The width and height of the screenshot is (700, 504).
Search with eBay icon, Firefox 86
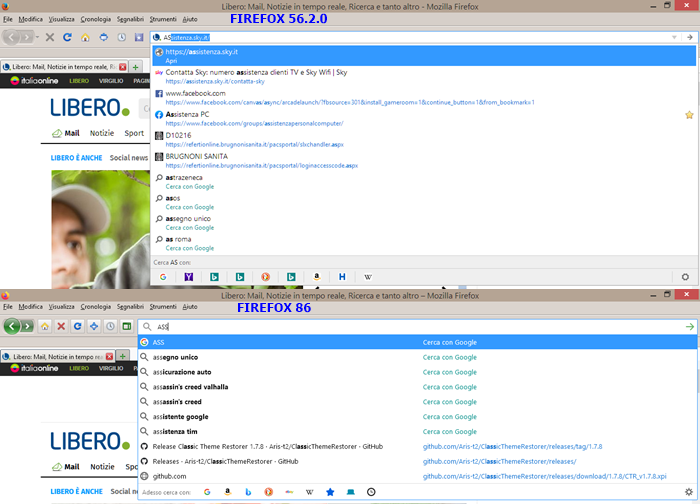coord(289,492)
